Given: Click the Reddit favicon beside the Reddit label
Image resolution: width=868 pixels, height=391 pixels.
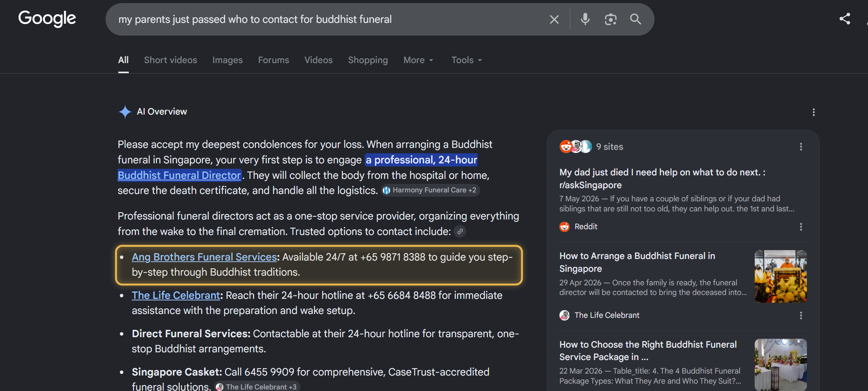Looking at the screenshot, I should pos(564,227).
